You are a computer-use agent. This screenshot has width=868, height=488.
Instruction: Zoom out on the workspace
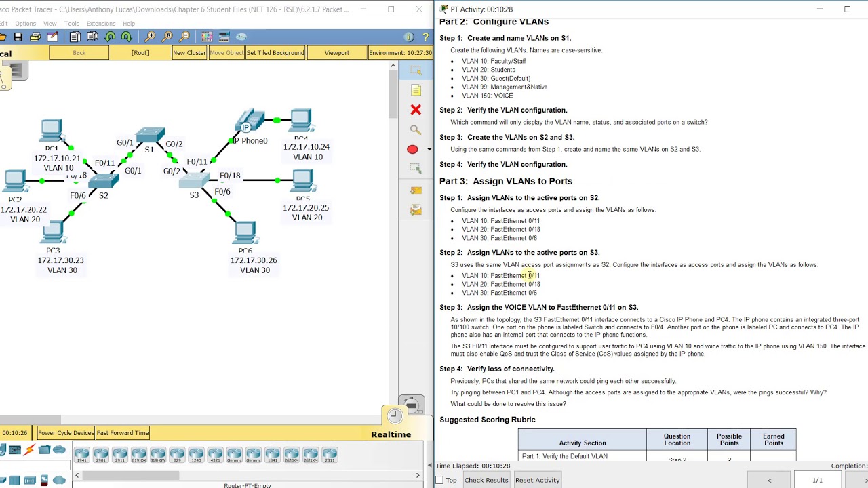point(184,37)
